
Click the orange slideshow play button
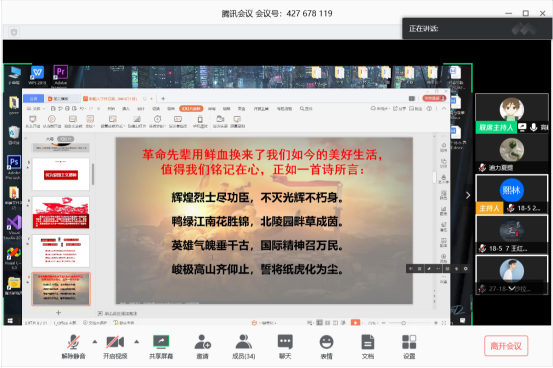[356, 322]
